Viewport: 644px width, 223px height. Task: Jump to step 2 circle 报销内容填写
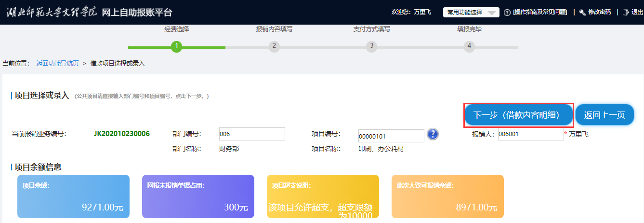(274, 46)
